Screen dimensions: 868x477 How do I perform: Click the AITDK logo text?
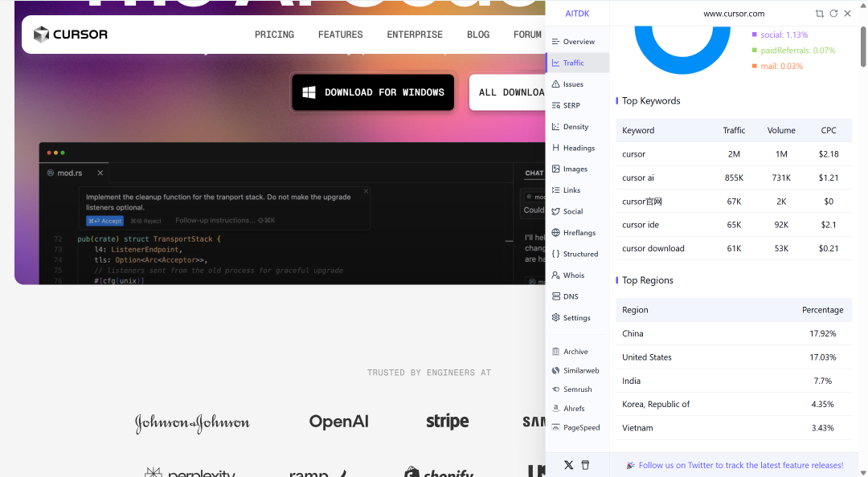(577, 14)
